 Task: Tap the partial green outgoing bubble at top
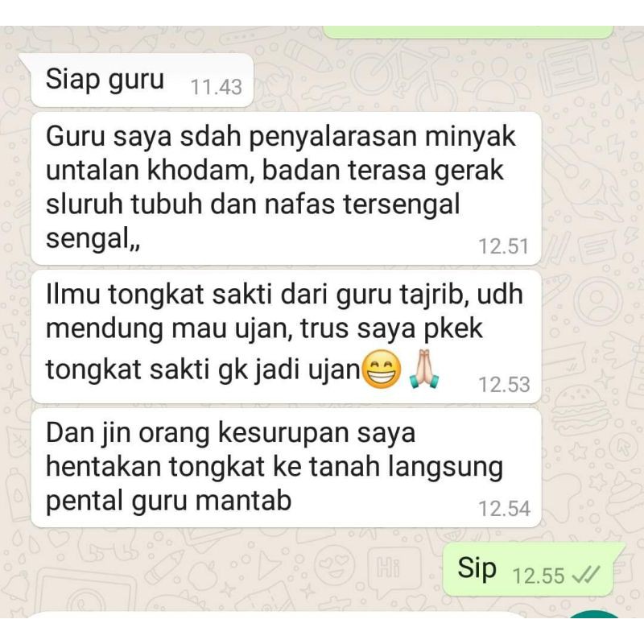point(469,32)
